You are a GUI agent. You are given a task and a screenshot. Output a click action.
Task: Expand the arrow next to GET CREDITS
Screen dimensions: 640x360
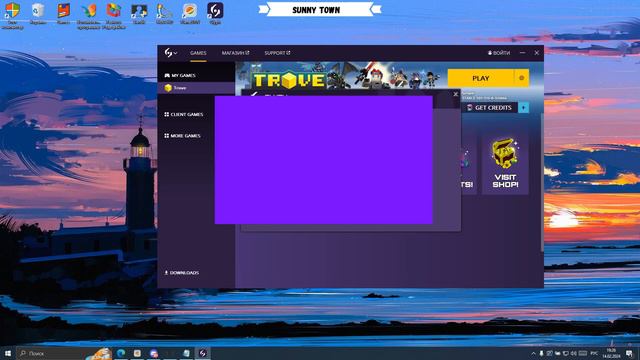coord(523,107)
